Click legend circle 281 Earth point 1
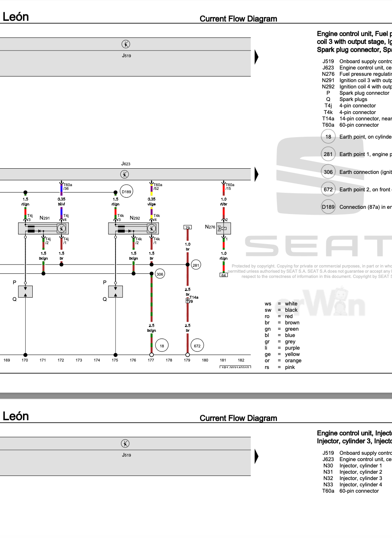Screen dimensions: 392x538 point(328,154)
